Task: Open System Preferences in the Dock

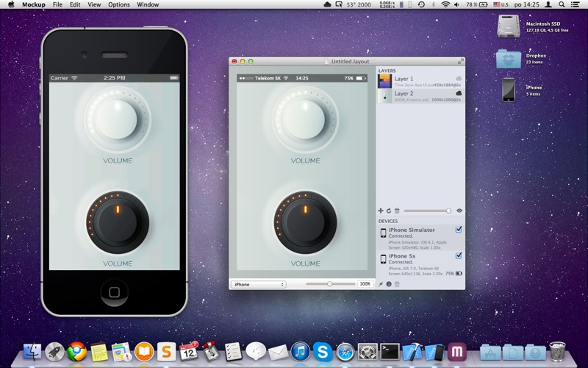Action: [x=367, y=353]
